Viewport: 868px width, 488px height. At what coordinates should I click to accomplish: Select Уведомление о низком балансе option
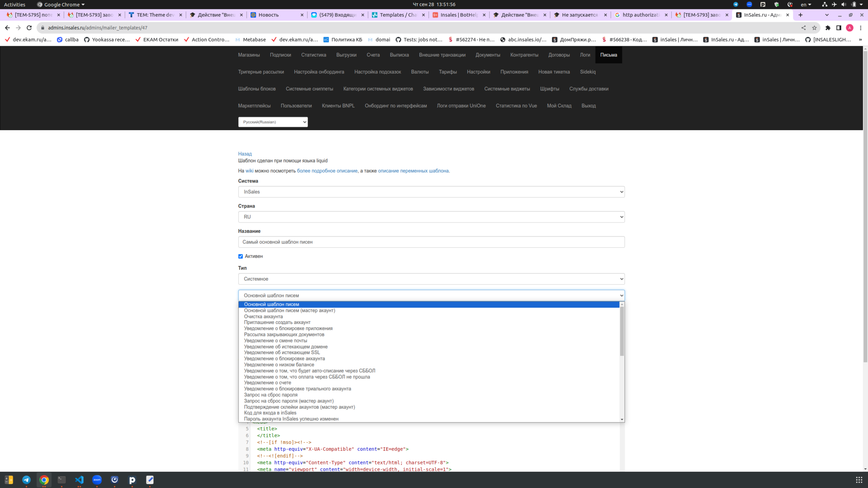point(279,365)
